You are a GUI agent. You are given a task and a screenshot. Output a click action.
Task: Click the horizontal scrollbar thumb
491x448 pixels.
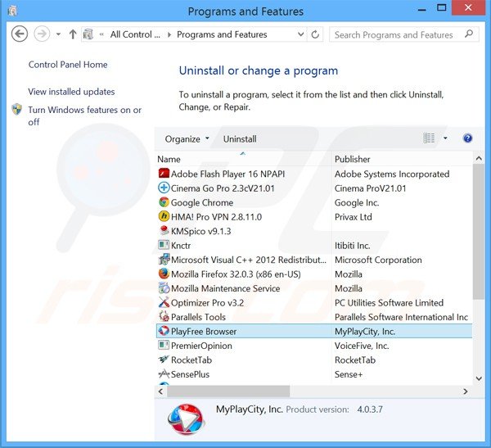tap(228, 391)
